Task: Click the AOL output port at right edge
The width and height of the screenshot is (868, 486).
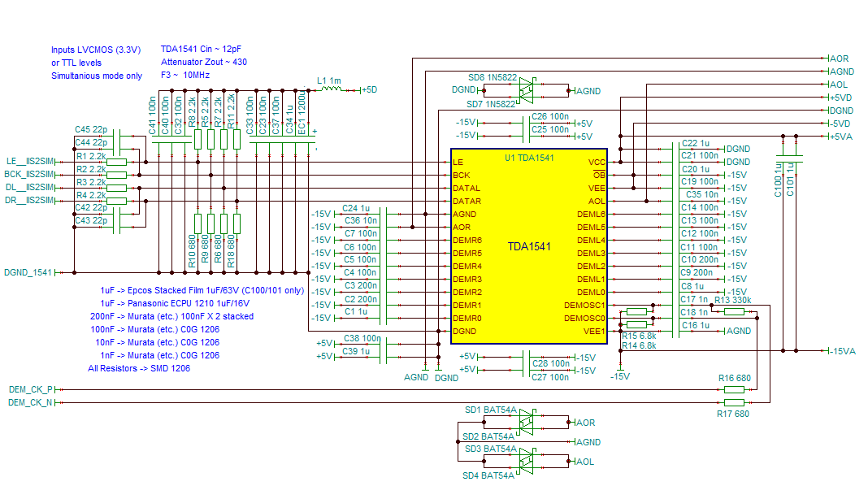Action: coord(838,85)
